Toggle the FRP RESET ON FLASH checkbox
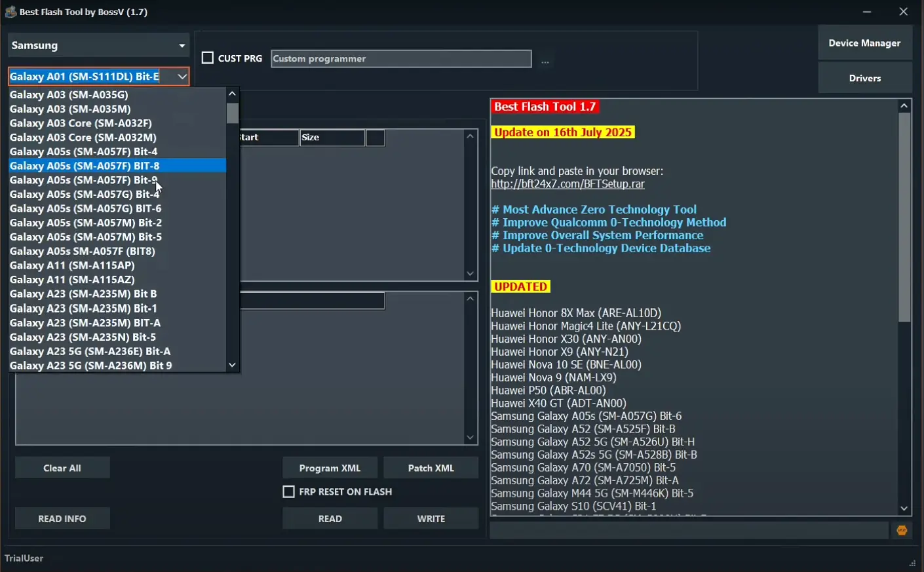This screenshot has width=924, height=572. [288, 491]
